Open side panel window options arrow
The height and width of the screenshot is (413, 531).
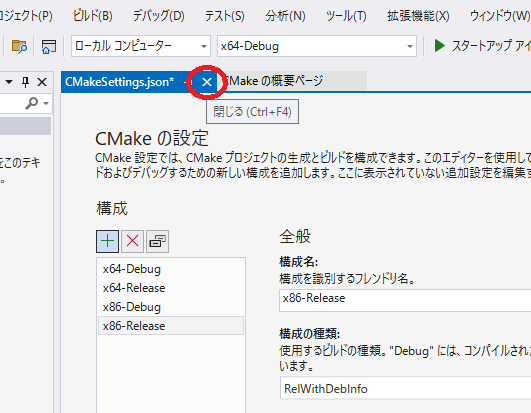9,82
